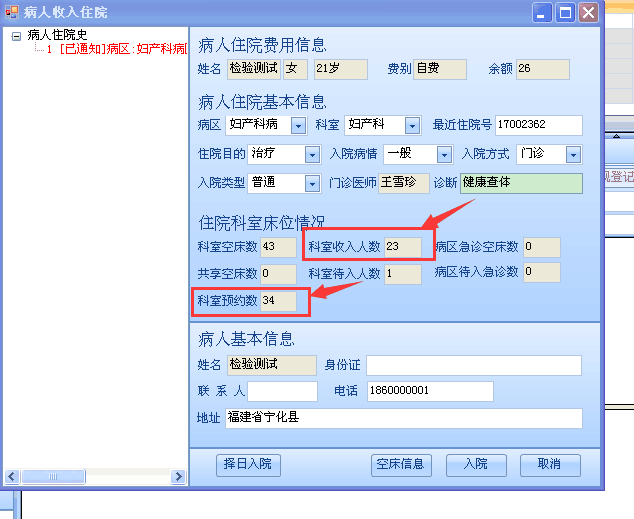634x519 pixels.
Task: Click the horizontal scrollbar thumb in history panel
Action: pos(53,477)
